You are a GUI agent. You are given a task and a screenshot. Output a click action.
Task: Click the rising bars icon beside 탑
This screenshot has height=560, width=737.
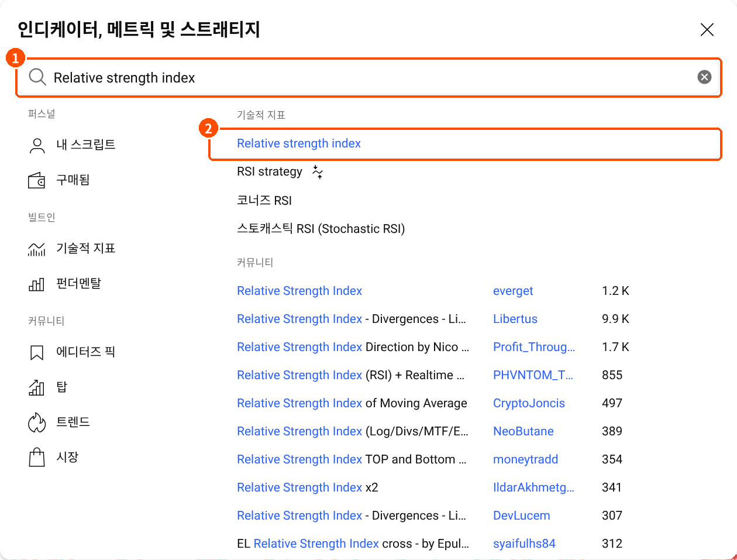pyautogui.click(x=37, y=387)
